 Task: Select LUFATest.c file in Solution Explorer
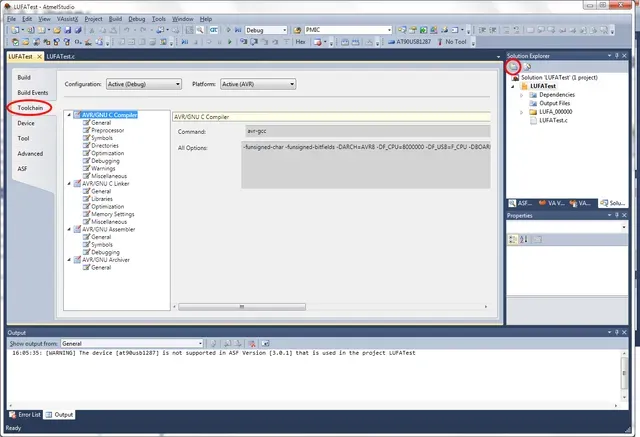click(553, 120)
